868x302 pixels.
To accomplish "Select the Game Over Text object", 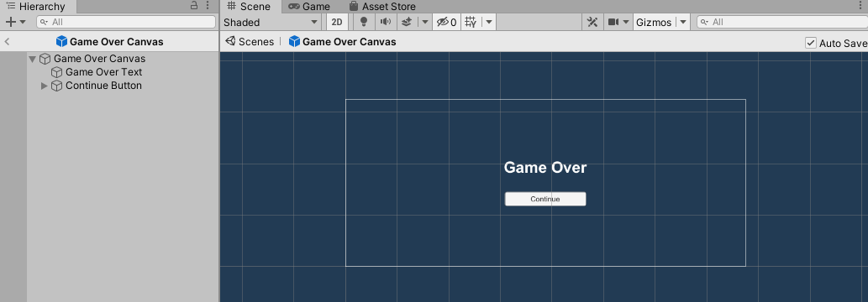I will coord(103,72).
